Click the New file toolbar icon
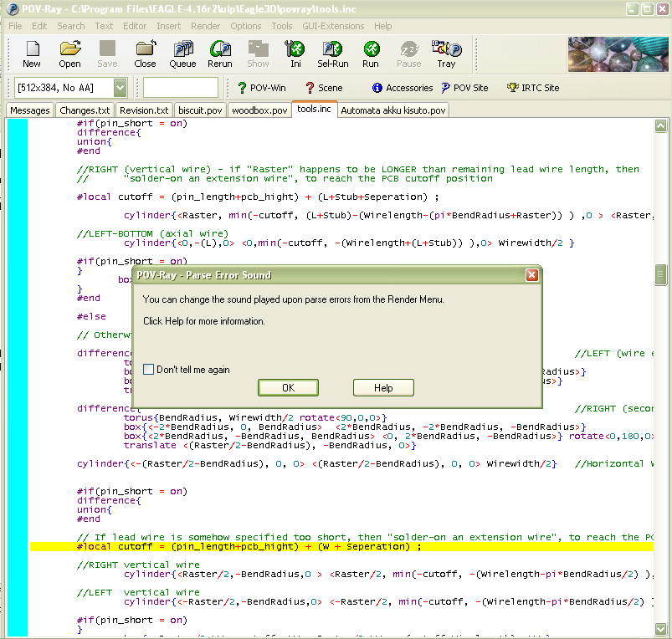The height and width of the screenshot is (639, 672). (32, 54)
